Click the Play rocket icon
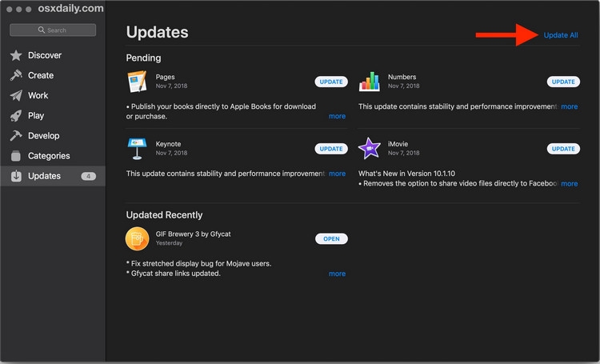Viewport: 600px width, 364px height. pyautogui.click(x=16, y=115)
